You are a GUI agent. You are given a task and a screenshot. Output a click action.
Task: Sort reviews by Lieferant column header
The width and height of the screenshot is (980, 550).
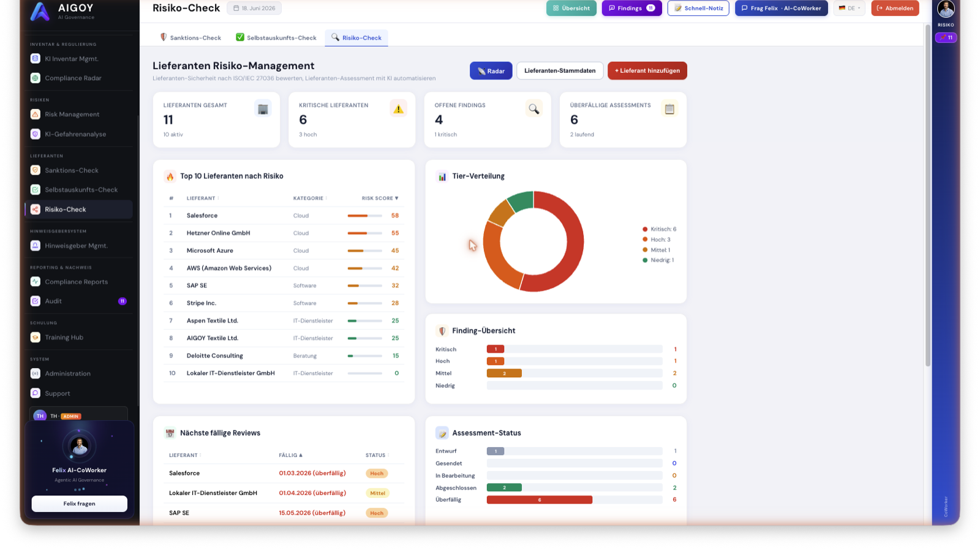tap(185, 456)
